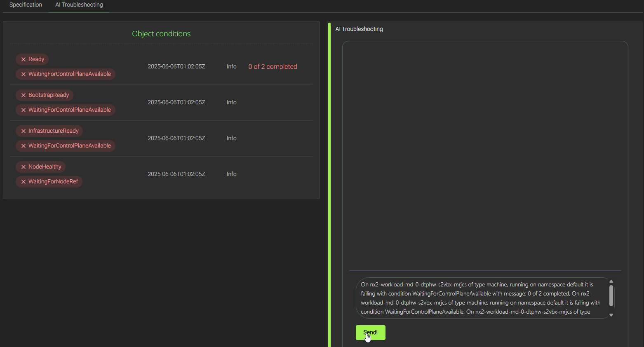Image resolution: width=644 pixels, height=347 pixels.
Task: Click X icon on WaitingForControlPlaneAvailable below InfrastructureReady
Action: point(24,146)
